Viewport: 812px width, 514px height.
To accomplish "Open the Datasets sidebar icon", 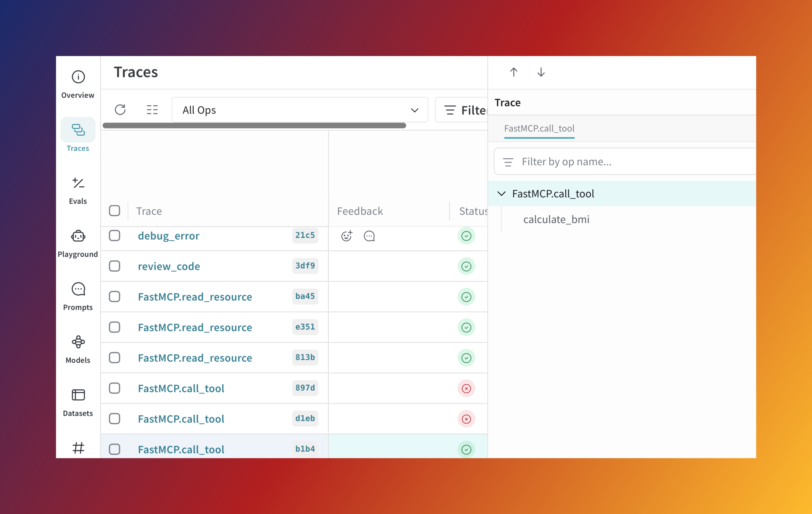I will 78,395.
